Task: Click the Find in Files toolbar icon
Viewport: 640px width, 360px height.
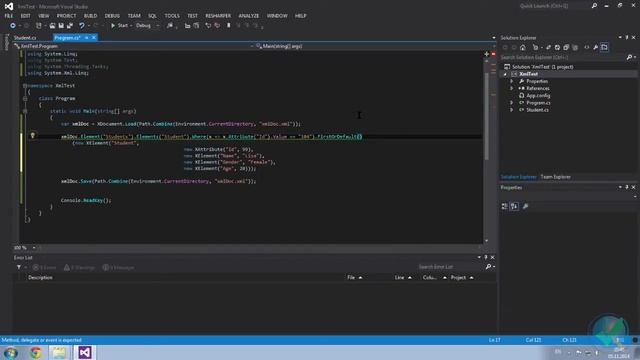Action: pos(170,26)
